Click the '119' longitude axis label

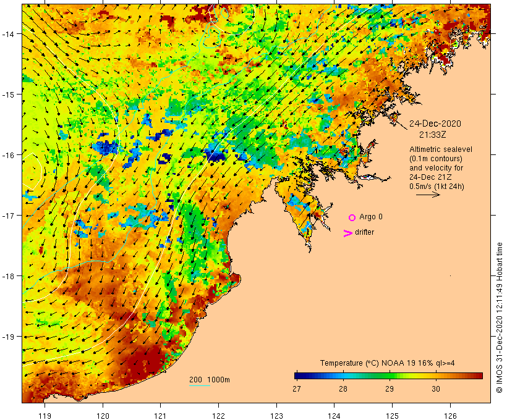[x=45, y=416]
